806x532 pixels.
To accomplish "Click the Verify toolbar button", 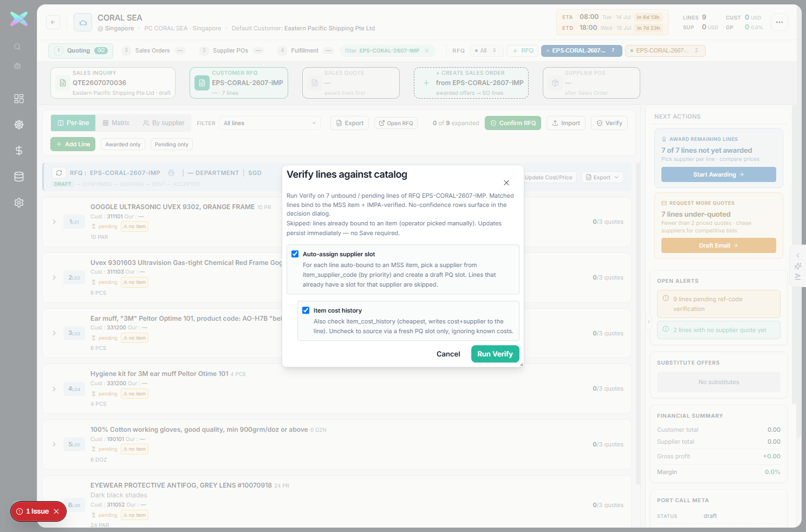I will tap(609, 123).
